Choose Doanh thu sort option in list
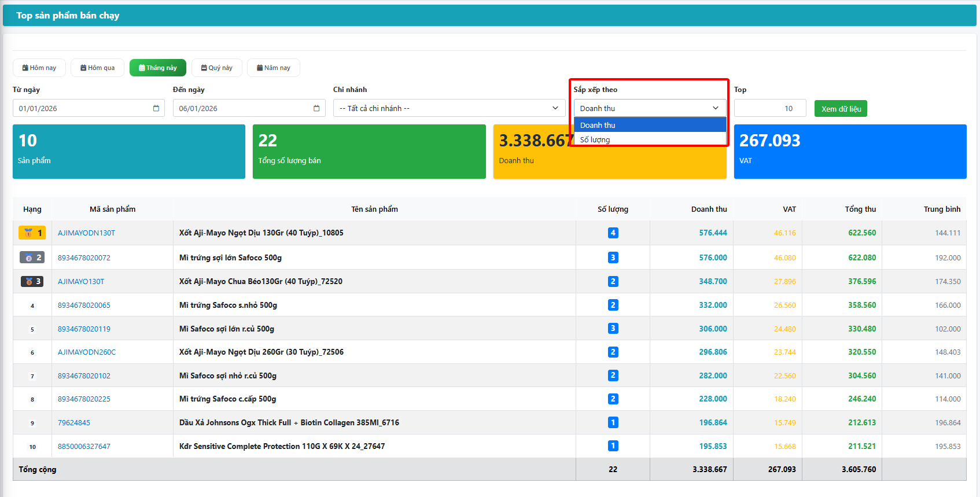Viewport: 980px width, 497px height. tap(649, 125)
